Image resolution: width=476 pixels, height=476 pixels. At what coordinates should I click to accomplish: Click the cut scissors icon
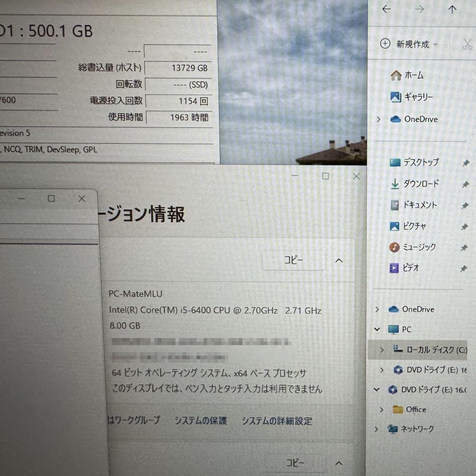467,45
